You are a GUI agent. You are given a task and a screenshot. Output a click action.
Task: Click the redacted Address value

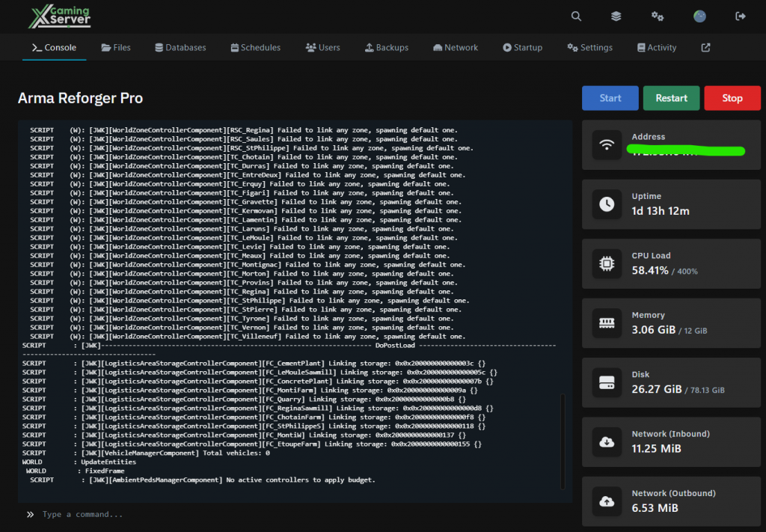click(x=686, y=151)
